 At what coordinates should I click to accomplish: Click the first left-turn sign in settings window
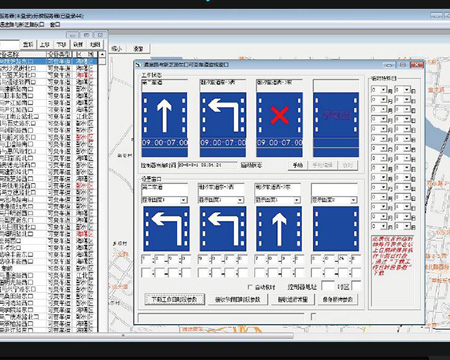[166, 229]
